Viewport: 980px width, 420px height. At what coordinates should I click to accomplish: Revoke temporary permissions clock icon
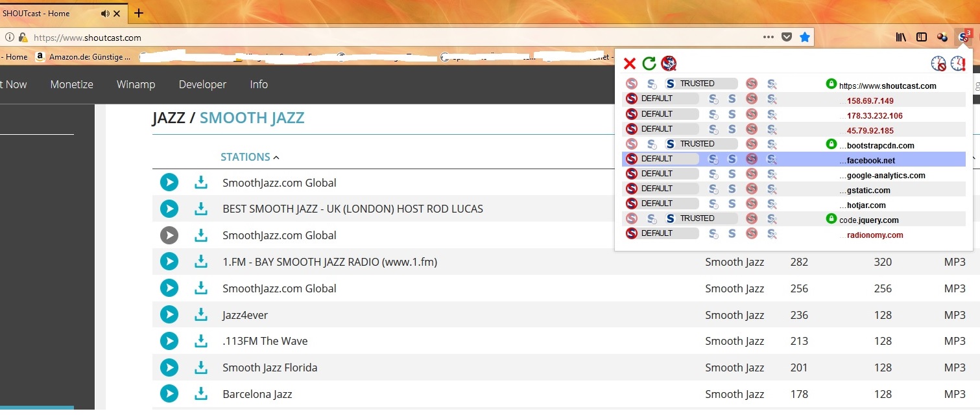pos(938,64)
